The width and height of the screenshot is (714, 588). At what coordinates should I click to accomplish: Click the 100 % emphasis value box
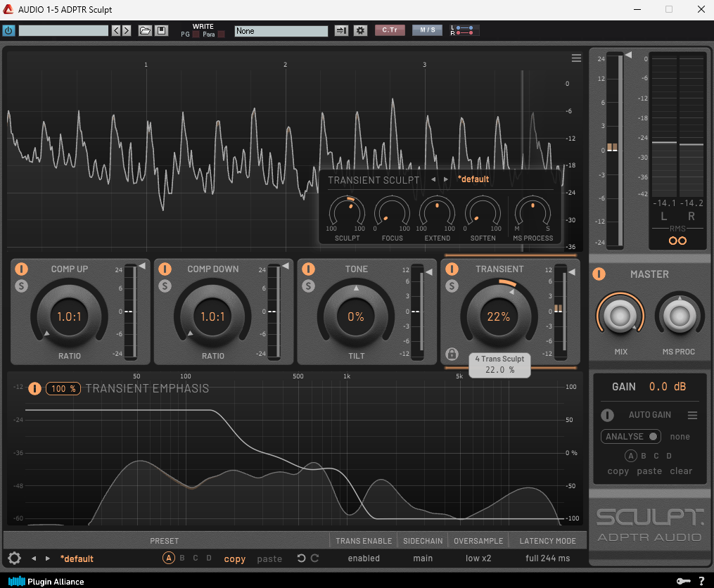63,388
